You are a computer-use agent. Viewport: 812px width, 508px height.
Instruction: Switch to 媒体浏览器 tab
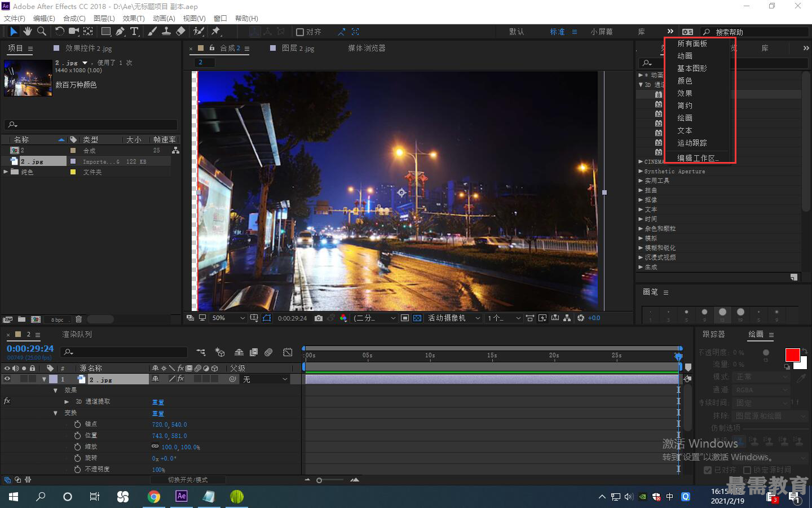click(x=367, y=48)
